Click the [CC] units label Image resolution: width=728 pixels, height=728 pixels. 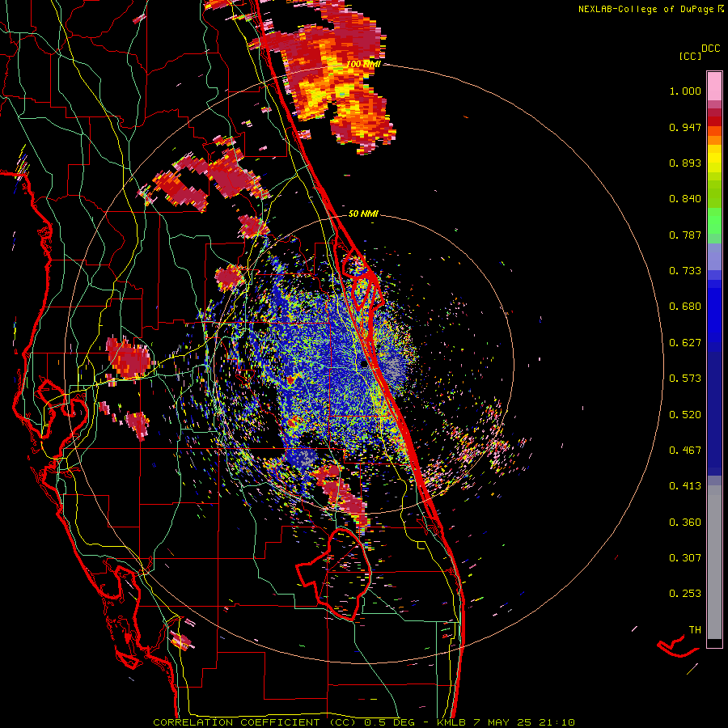[690, 56]
